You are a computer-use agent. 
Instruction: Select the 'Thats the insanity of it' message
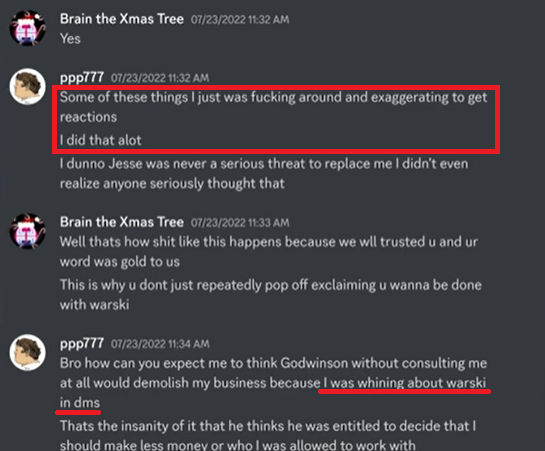268,435
